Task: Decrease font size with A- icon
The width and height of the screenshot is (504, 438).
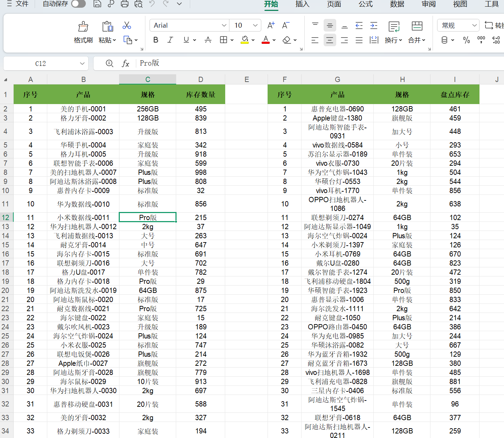Action: point(286,25)
